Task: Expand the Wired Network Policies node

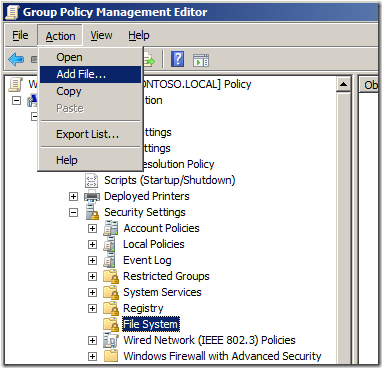Action: pos(92,340)
